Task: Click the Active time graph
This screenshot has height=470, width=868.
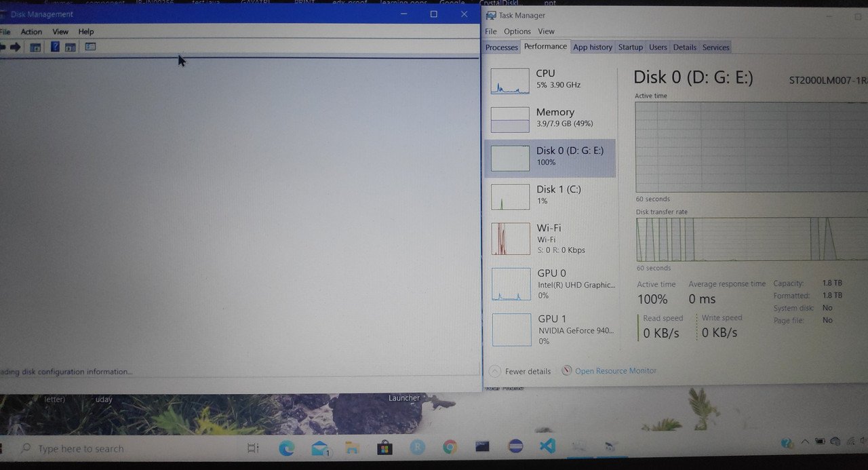Action: (x=751, y=147)
